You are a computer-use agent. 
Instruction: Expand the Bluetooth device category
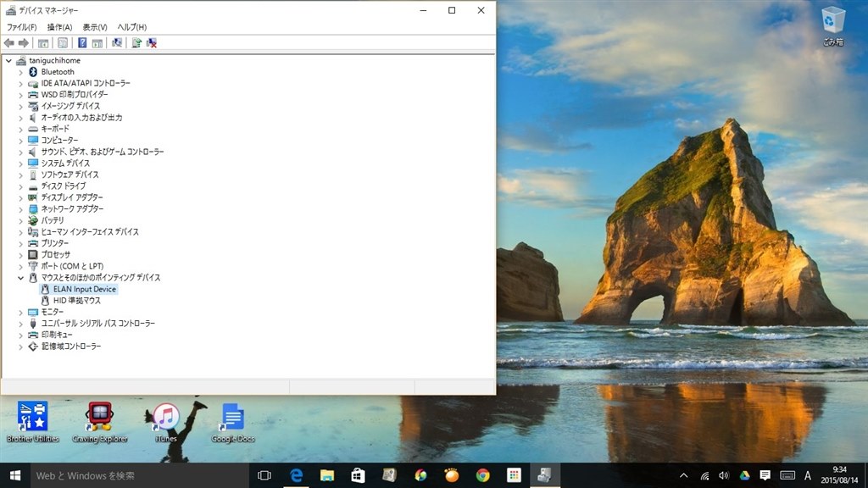point(20,72)
